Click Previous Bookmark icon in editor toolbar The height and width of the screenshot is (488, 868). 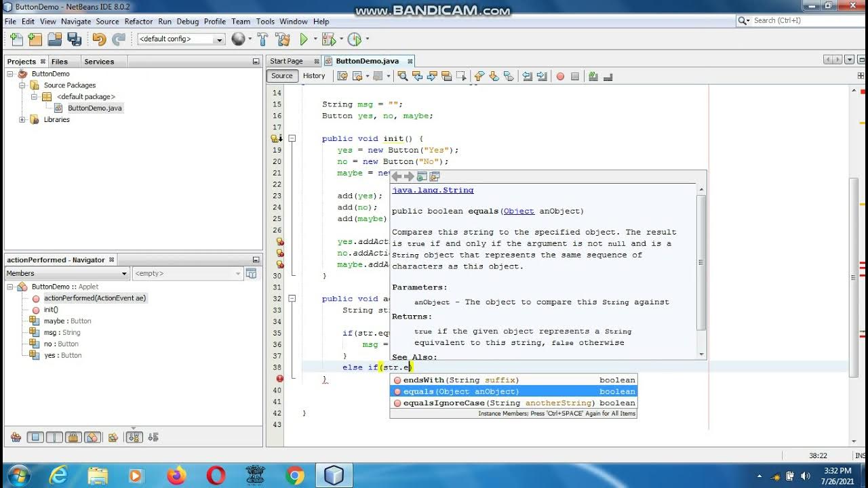point(478,76)
